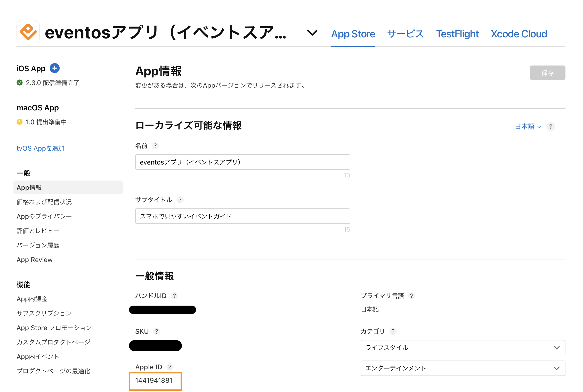Image resolution: width=583 pixels, height=392 pixels.
Task: Open macOS version 1.0 提出準備中
Action: 46,122
